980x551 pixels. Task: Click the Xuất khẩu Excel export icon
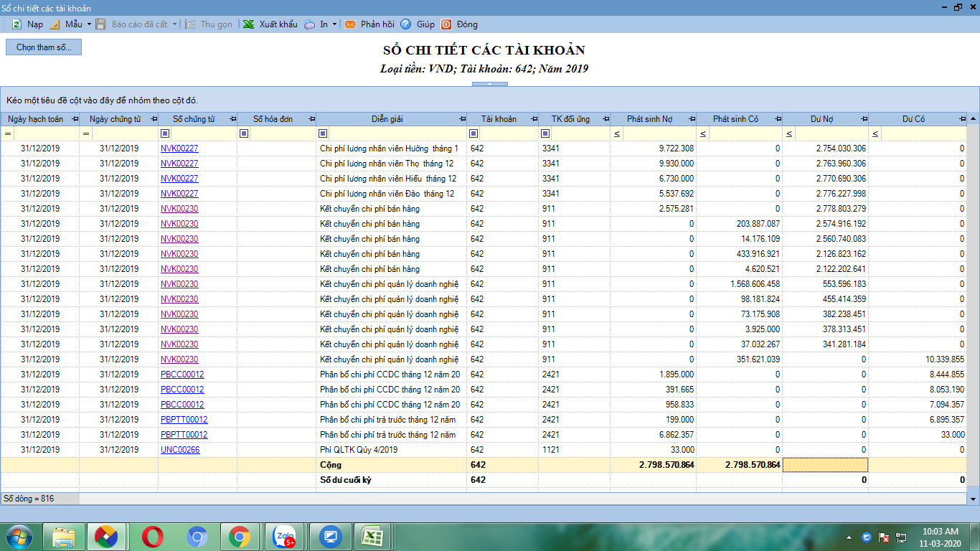coord(248,24)
